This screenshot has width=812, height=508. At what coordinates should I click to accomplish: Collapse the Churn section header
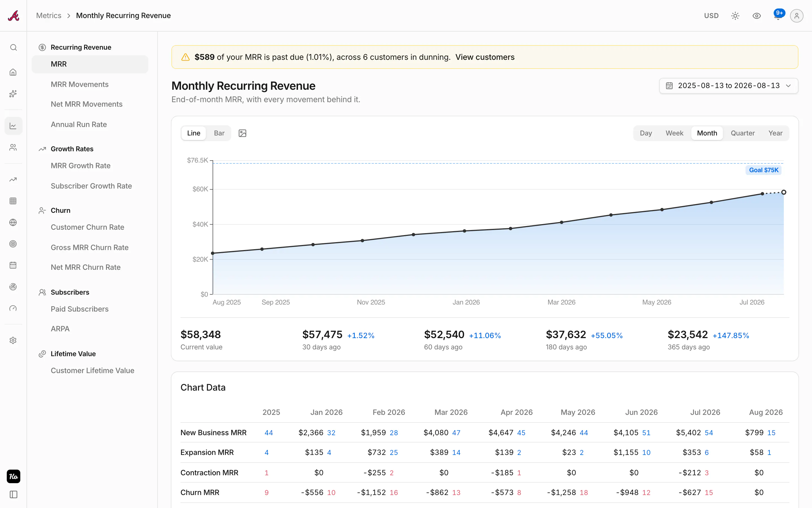(60, 210)
